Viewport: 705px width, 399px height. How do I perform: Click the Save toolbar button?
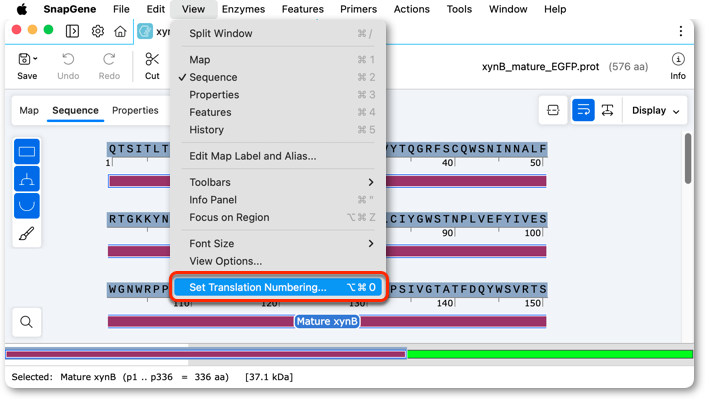tap(27, 67)
